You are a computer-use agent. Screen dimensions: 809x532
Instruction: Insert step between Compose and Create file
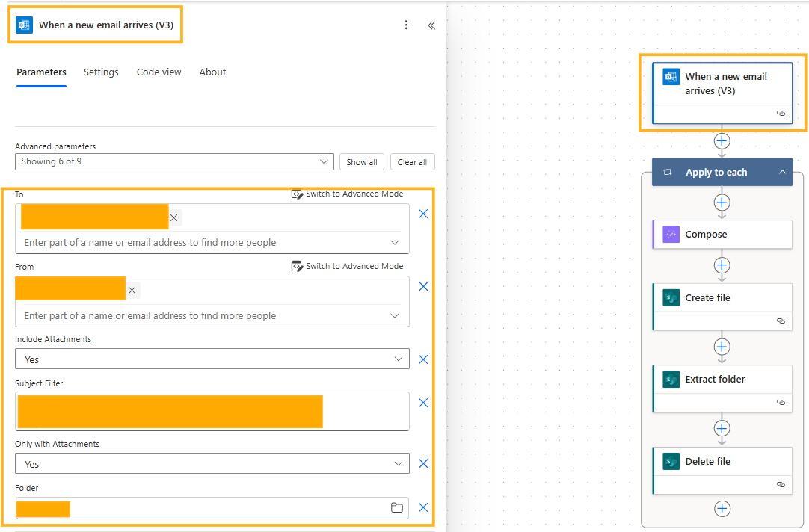click(x=722, y=265)
